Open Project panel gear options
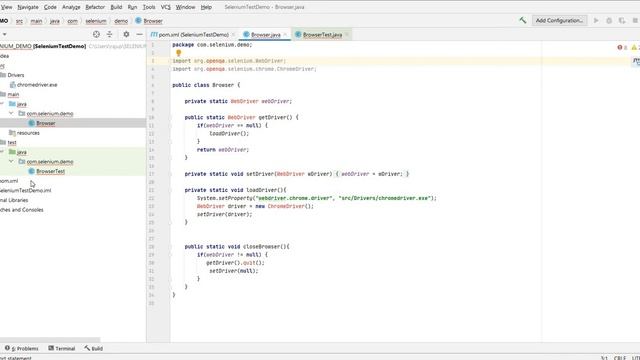The width and height of the screenshot is (640, 360). point(126,34)
